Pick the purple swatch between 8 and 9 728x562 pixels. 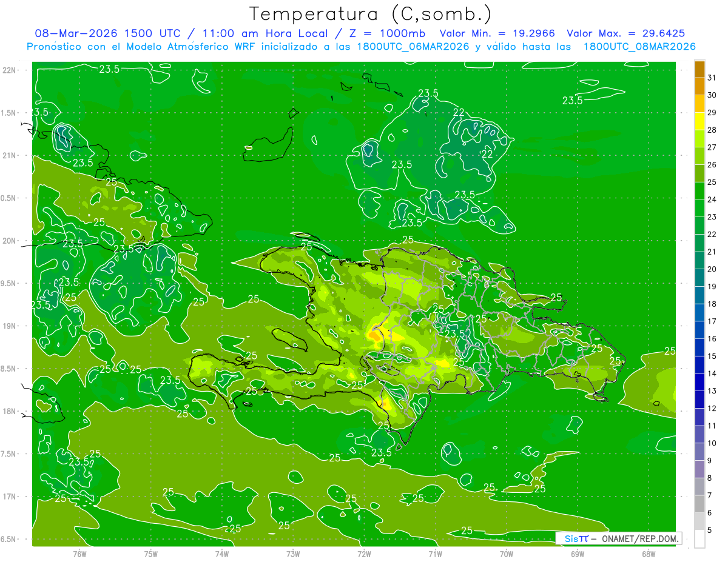(x=699, y=469)
